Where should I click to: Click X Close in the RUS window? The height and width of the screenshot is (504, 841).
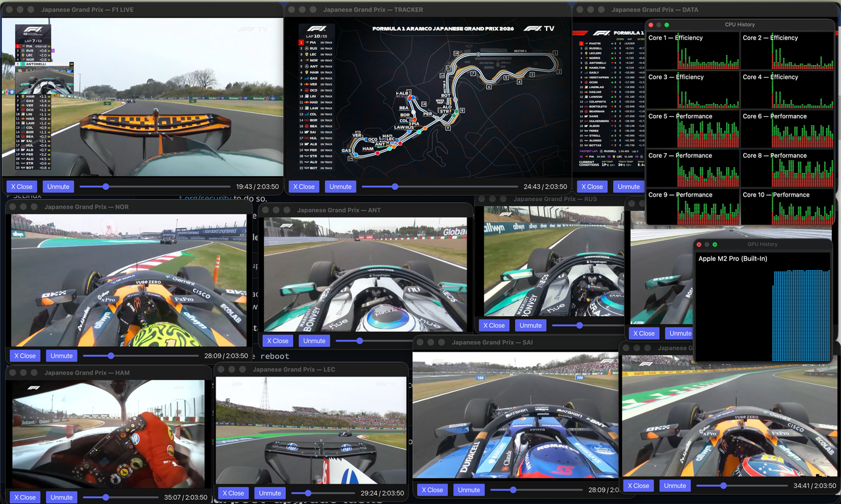[x=494, y=325]
